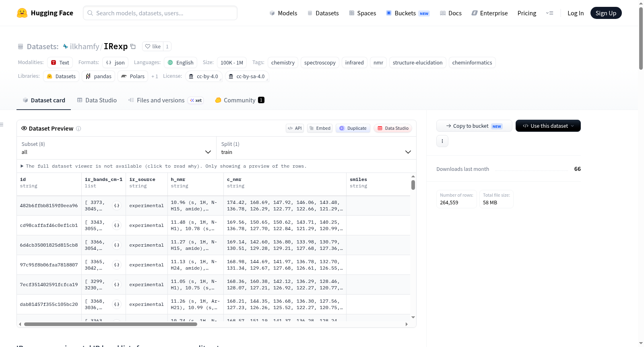Select the infrared tag
This screenshot has width=644, height=347.
pyautogui.click(x=355, y=62)
